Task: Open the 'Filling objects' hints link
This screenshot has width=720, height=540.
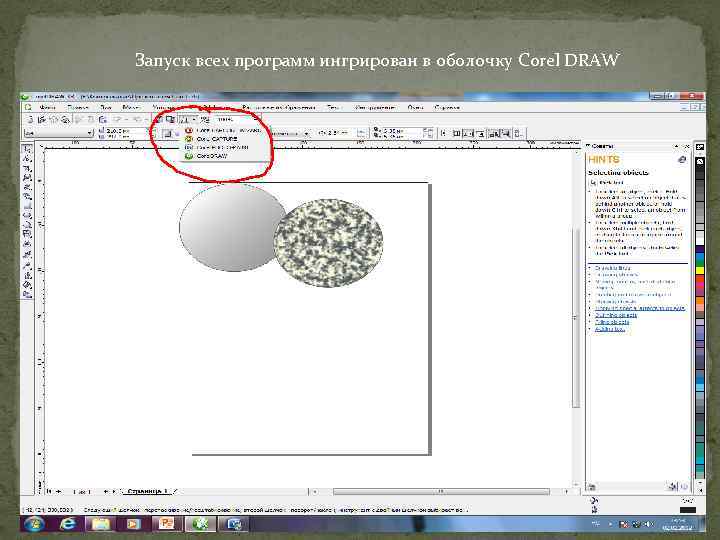Action: 612,322
